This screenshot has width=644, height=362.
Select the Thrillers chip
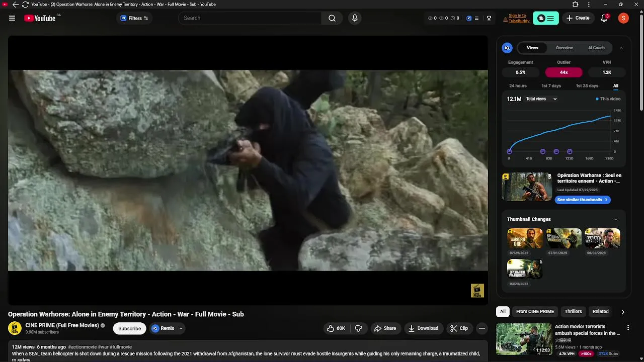point(573,312)
